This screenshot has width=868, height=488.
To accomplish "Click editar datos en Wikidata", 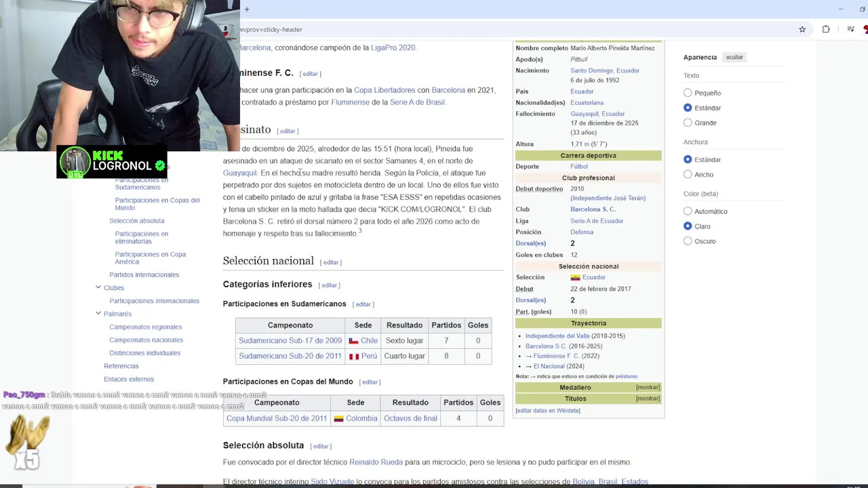I will click(548, 411).
